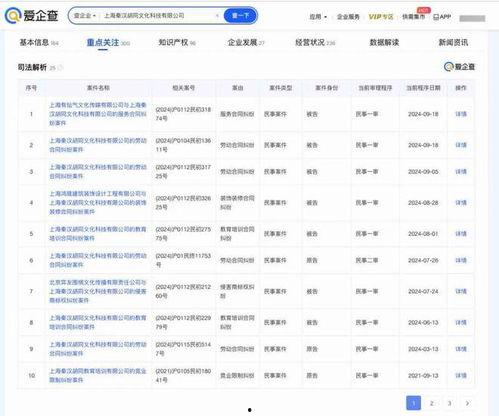Go to page 2 of results
499x416 pixels.
(x=431, y=403)
